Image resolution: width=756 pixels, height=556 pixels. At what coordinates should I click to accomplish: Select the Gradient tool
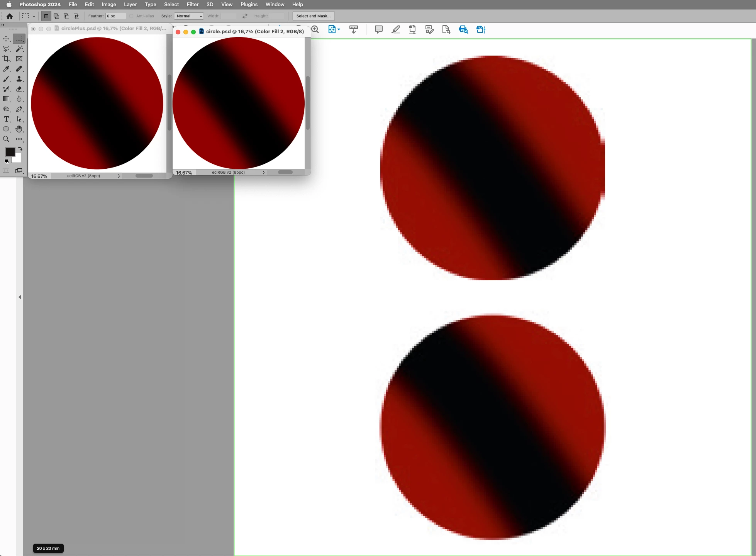click(x=6, y=99)
